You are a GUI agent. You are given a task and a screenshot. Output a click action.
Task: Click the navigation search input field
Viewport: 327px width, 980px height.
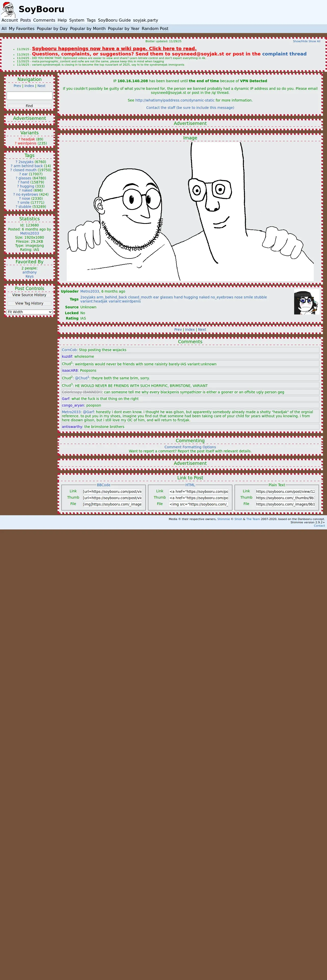pos(29,95)
